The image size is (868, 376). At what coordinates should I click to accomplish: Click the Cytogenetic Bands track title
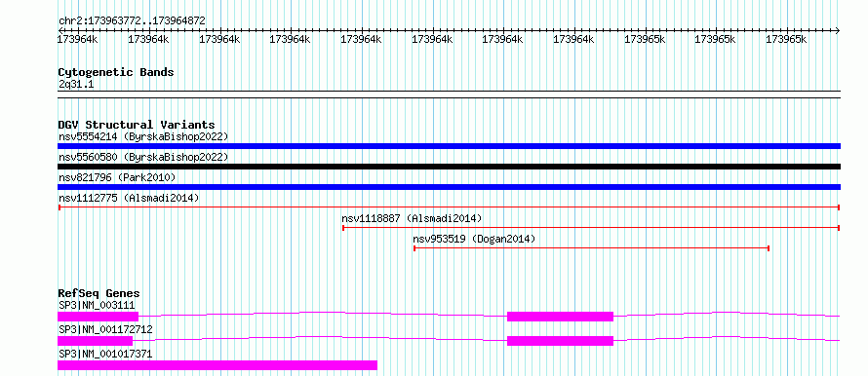click(x=116, y=72)
